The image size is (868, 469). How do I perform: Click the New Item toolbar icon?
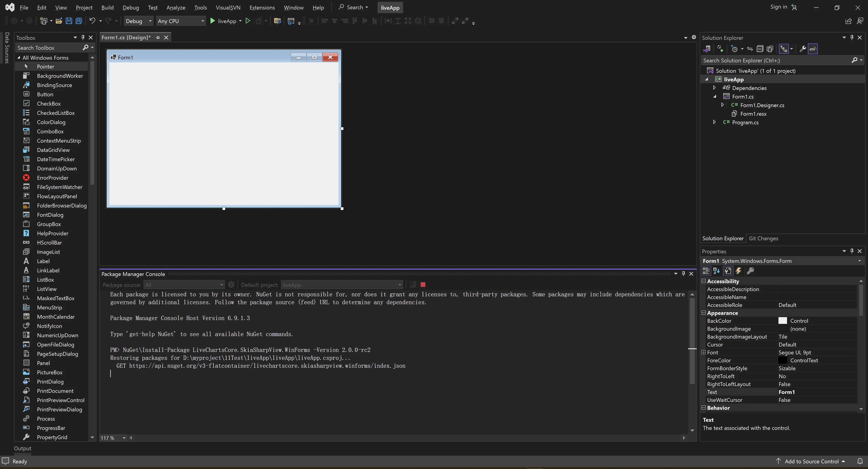(x=43, y=21)
